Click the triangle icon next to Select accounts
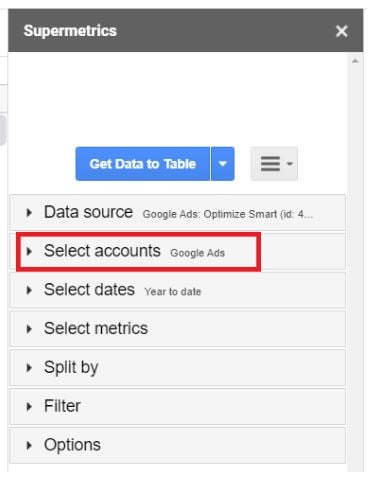This screenshot has height=479, width=375. (x=29, y=251)
